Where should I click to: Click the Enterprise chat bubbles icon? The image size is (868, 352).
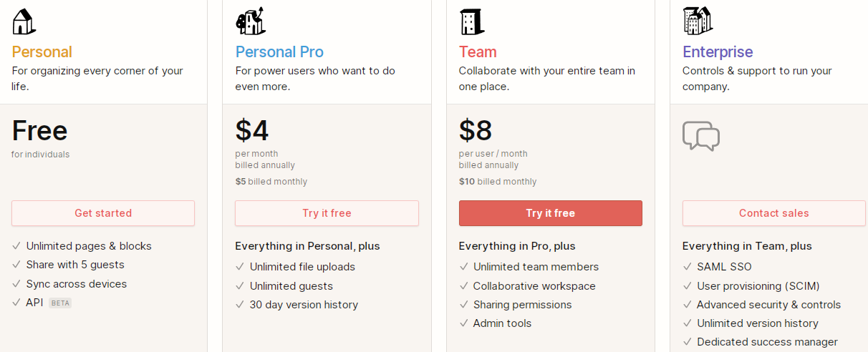click(700, 136)
